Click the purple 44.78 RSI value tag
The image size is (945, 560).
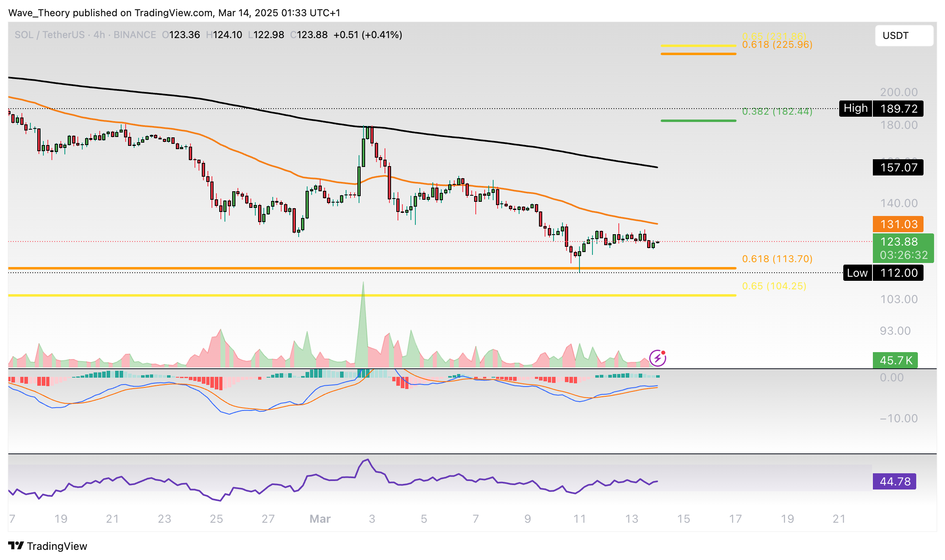[x=894, y=481]
